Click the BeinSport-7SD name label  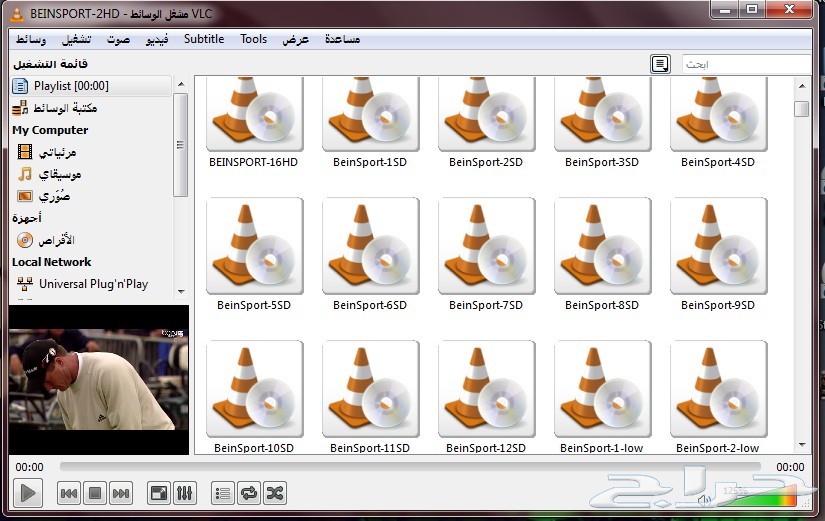[x=486, y=305]
